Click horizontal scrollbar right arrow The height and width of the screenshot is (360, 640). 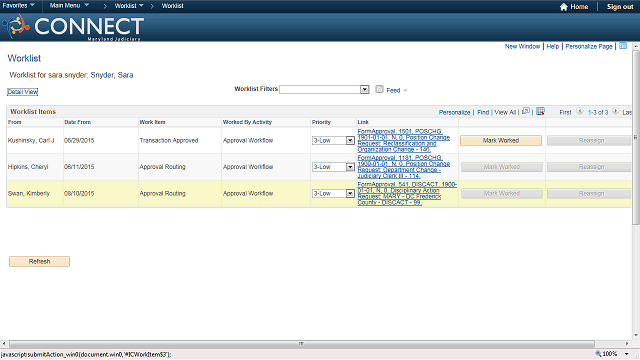[x=627, y=344]
